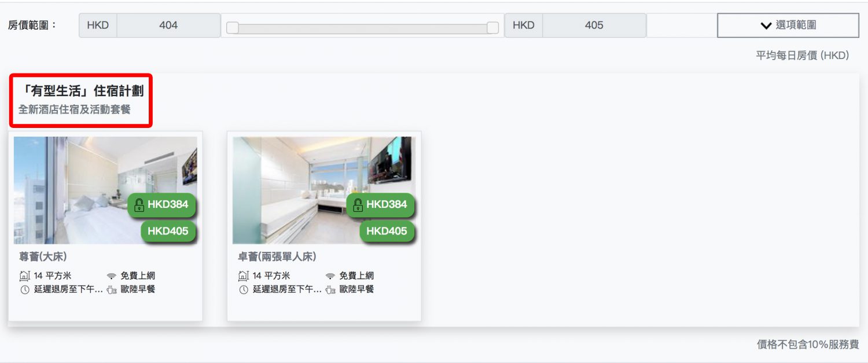Click the breakfast icon on the 卓薈(兩張單人床) card

click(x=330, y=289)
